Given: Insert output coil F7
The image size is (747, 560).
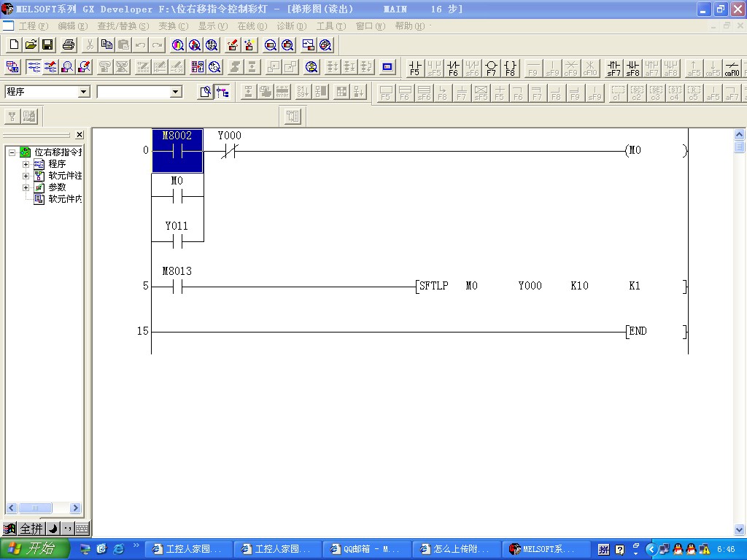Looking at the screenshot, I should (491, 68).
